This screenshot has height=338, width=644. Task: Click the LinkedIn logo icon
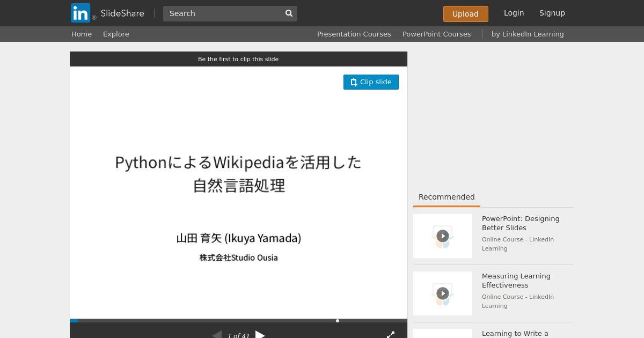[80, 13]
